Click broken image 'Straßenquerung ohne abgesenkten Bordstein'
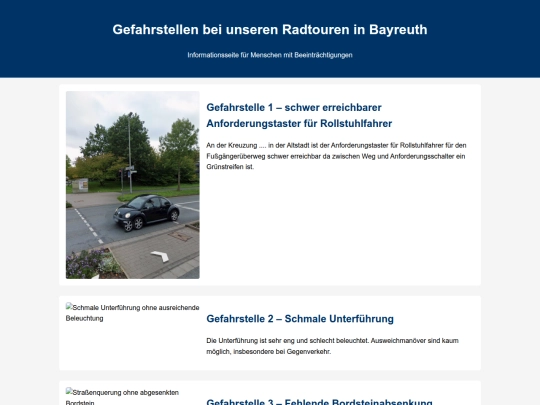This screenshot has width=540, height=405. coord(122,396)
